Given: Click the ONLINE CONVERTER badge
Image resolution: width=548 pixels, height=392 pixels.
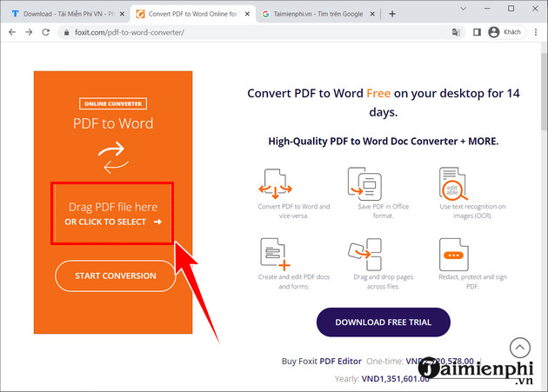Looking at the screenshot, I should 113,103.
